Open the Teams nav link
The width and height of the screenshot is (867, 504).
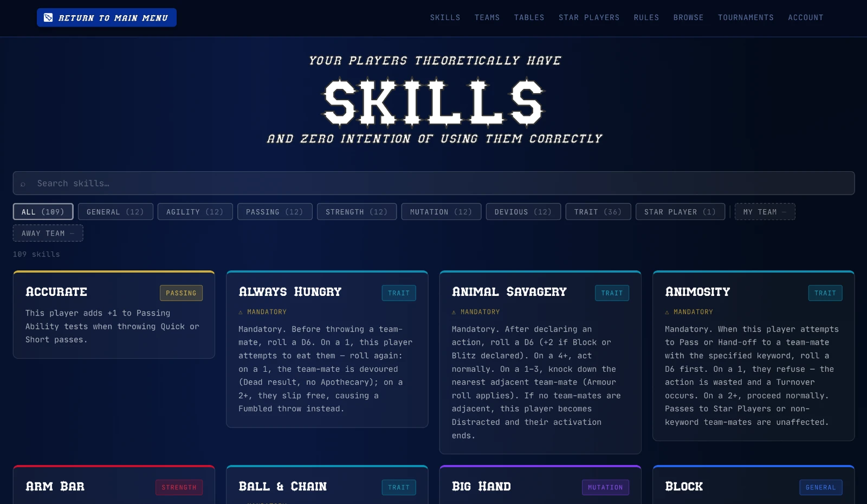point(487,17)
